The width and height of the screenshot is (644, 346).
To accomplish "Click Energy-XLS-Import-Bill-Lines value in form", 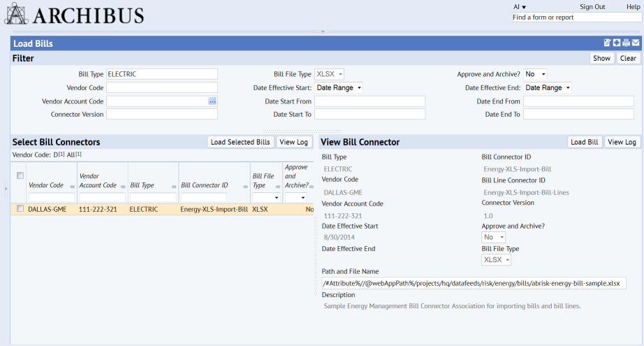I will coord(526,192).
